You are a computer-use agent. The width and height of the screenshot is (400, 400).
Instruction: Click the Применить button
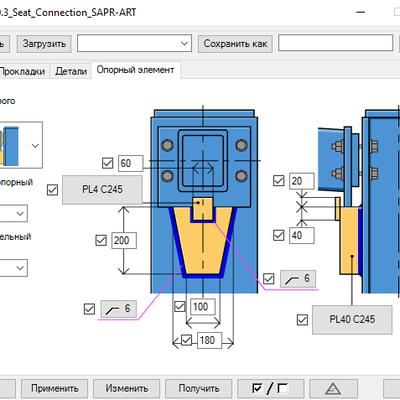click(55, 388)
